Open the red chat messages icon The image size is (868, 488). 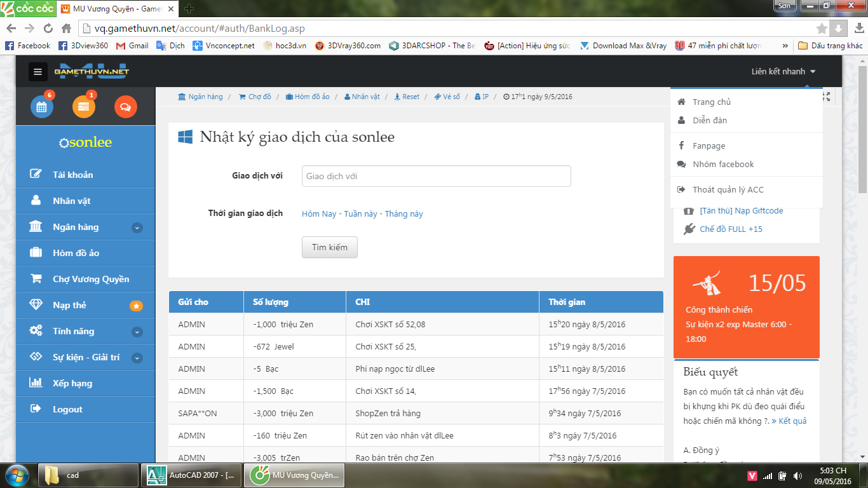tap(125, 107)
